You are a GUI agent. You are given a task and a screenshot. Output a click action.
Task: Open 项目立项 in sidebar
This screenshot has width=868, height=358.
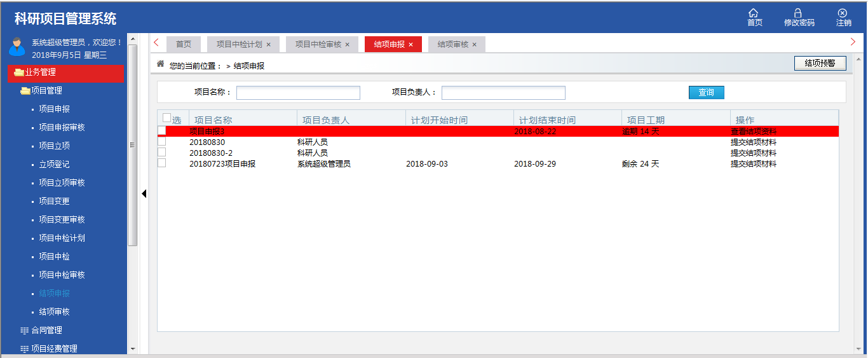(x=55, y=146)
